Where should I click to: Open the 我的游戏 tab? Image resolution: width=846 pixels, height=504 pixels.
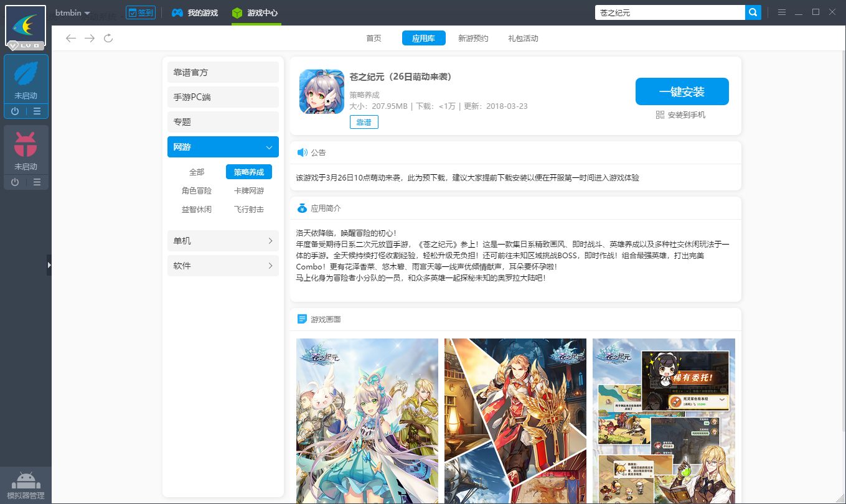[195, 12]
